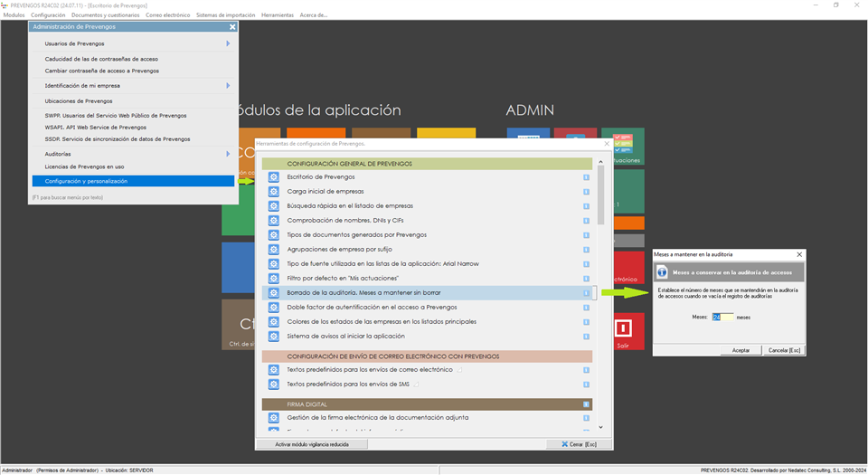Open Documentos y cuestionarios menu
The height and width of the screenshot is (475, 868).
coord(105,15)
